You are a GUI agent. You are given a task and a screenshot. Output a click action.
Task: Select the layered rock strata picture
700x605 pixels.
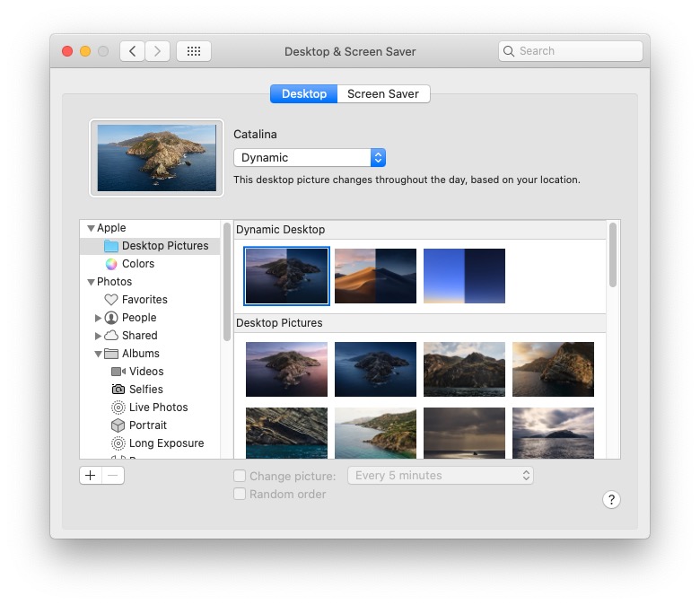(286, 433)
